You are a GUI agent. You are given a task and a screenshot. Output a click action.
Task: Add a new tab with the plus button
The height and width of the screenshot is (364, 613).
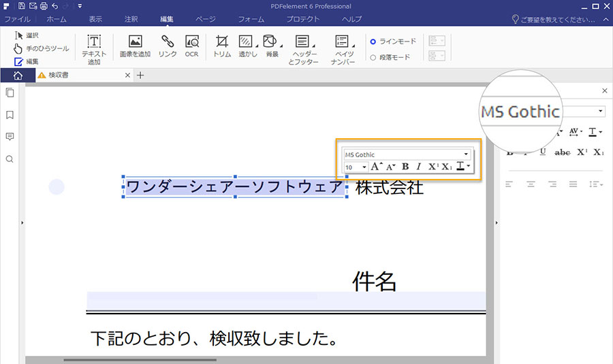(140, 76)
